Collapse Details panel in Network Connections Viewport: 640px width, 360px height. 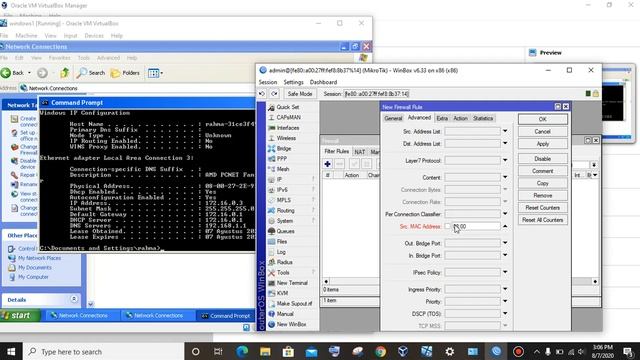click(74, 299)
